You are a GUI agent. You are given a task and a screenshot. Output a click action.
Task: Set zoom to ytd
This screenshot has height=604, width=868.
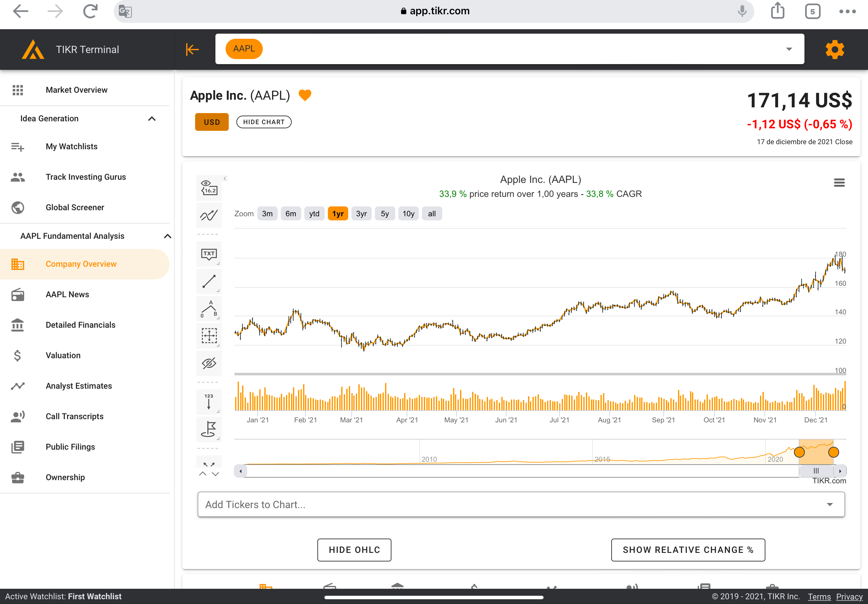click(x=314, y=213)
